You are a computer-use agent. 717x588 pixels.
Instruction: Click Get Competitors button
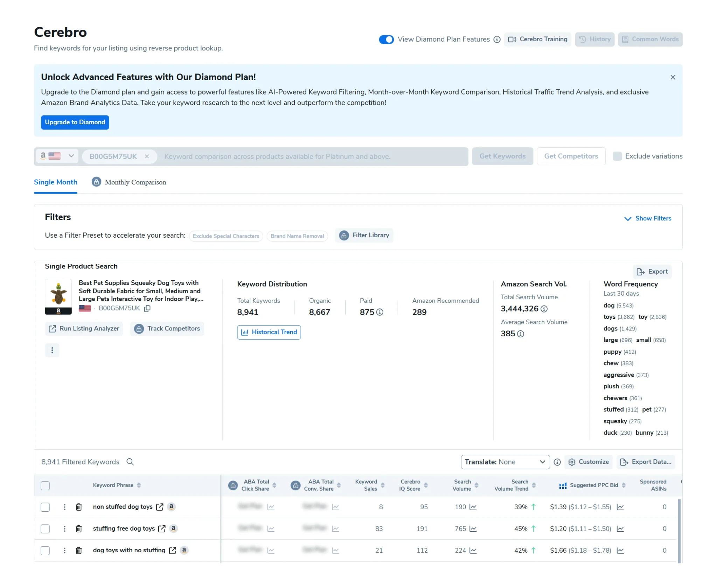pyautogui.click(x=571, y=156)
